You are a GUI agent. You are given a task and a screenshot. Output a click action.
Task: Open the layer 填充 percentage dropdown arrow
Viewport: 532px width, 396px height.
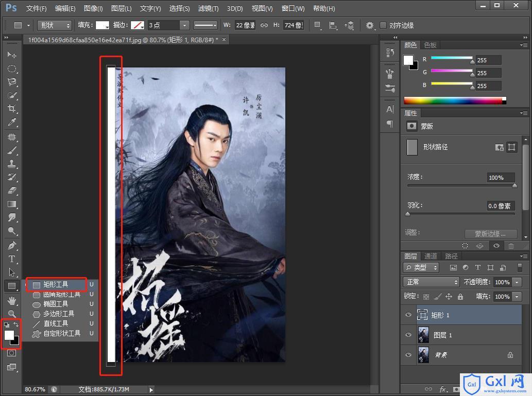pyautogui.click(x=517, y=297)
